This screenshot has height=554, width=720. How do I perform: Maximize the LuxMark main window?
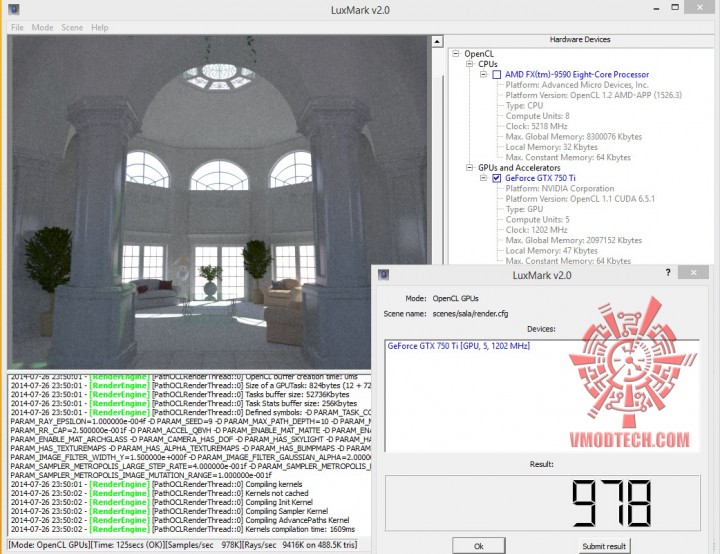[x=675, y=7]
